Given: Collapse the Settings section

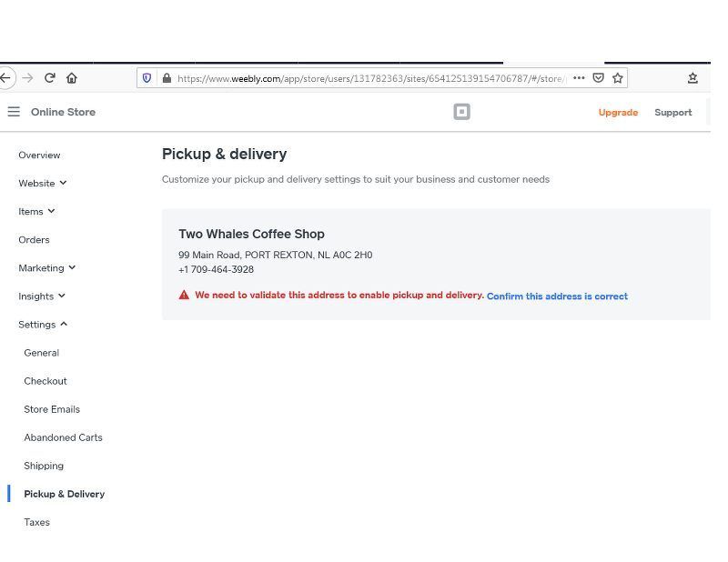Looking at the screenshot, I should click(43, 324).
